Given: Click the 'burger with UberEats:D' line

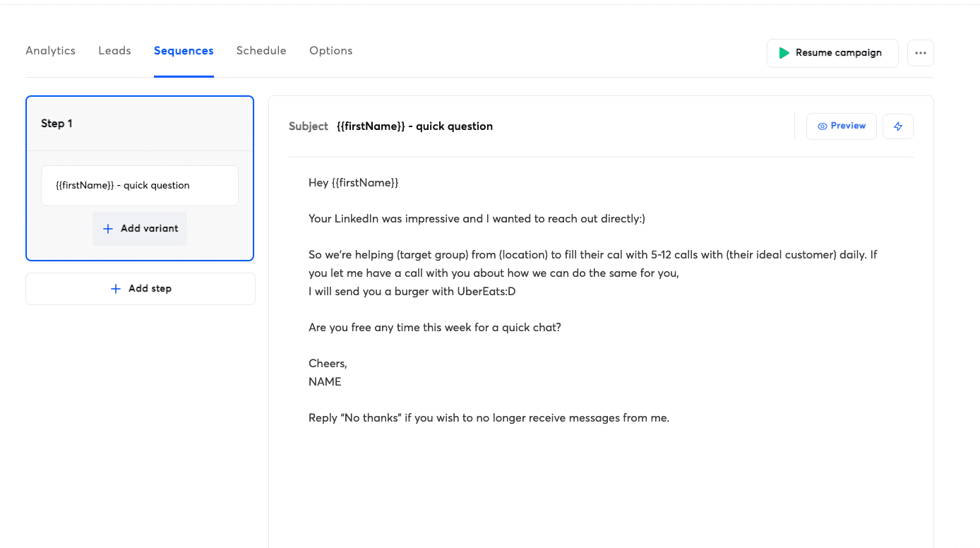Looking at the screenshot, I should 412,291.
